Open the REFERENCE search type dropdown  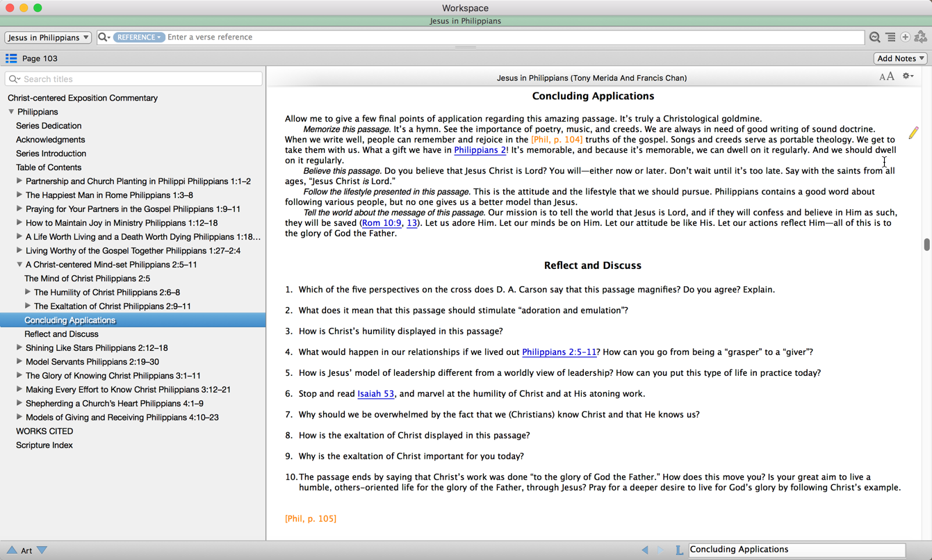[139, 38]
